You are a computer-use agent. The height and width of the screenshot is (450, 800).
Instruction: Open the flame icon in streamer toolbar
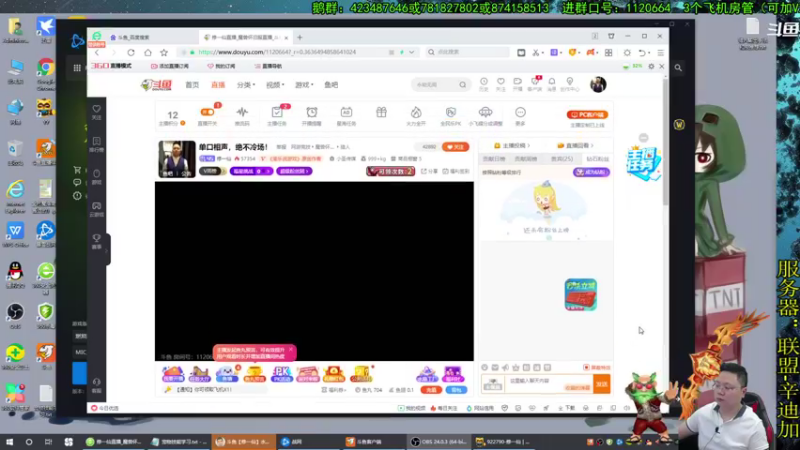point(416,112)
